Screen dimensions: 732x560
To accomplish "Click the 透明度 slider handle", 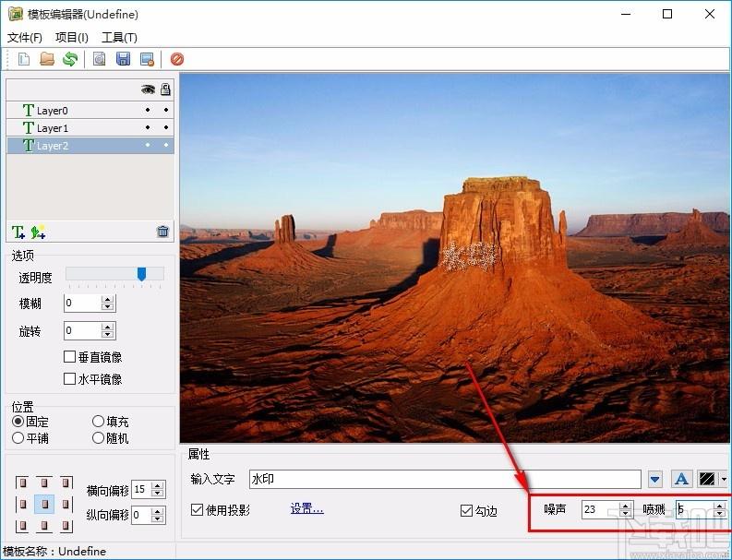I will coord(141,274).
